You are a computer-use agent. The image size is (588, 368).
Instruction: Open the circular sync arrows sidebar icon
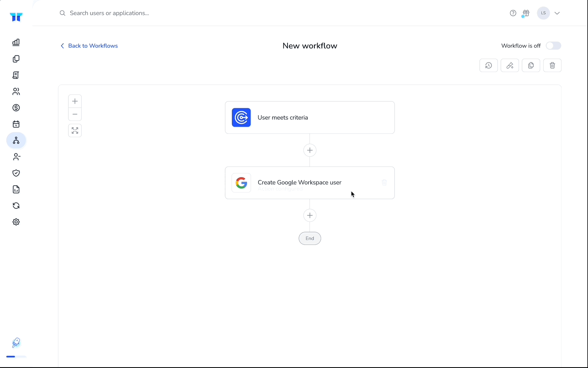pyautogui.click(x=16, y=206)
